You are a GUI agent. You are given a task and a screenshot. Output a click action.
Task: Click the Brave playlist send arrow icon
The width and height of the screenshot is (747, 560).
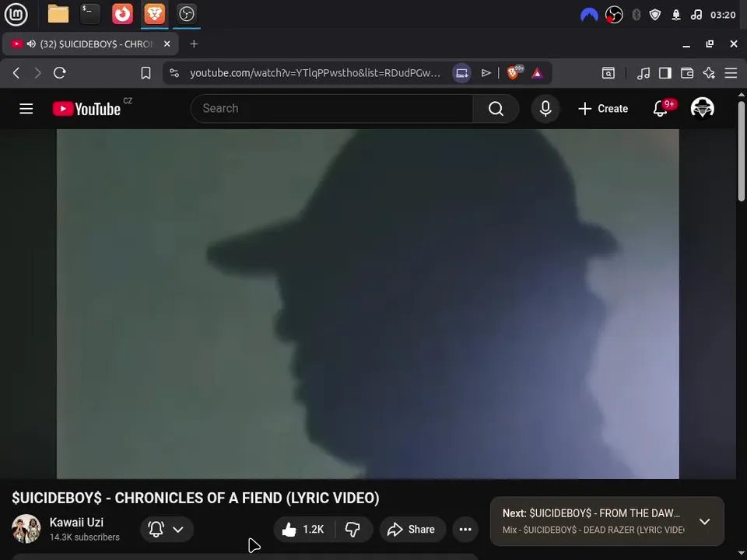pyautogui.click(x=486, y=73)
